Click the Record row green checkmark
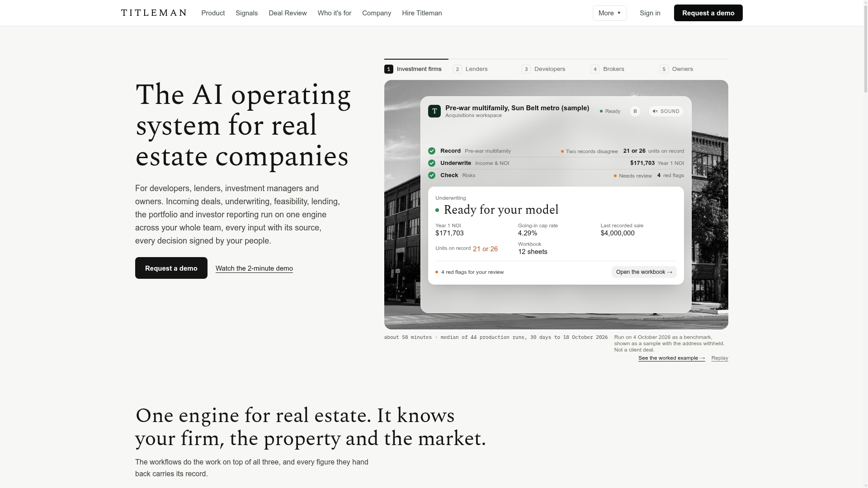The width and height of the screenshot is (868, 488). click(x=432, y=151)
